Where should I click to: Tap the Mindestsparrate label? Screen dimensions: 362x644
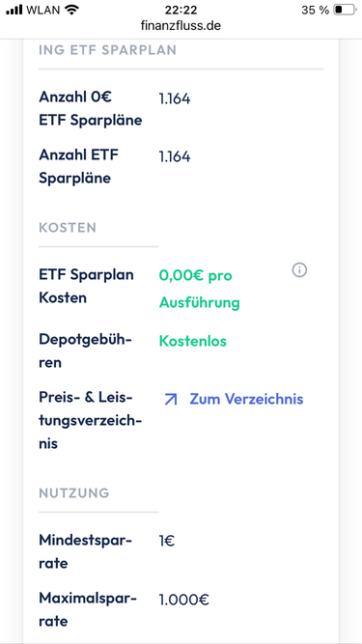pyautogui.click(x=85, y=551)
